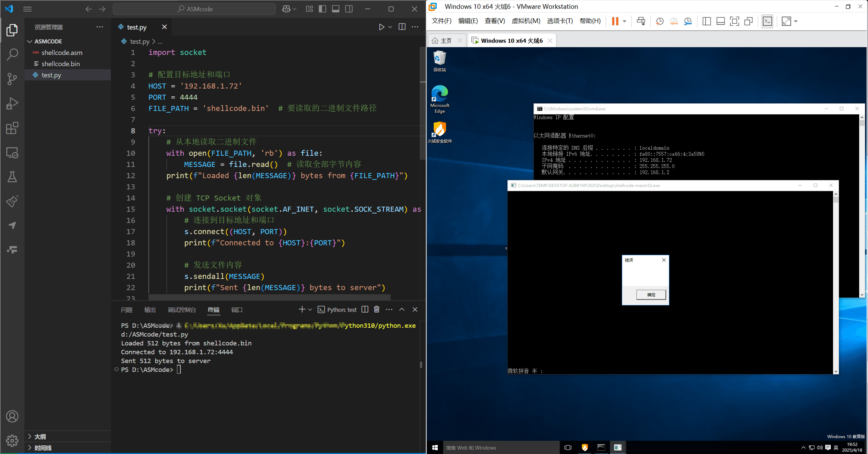Viewport: 868px width, 454px height.
Task: Open Run and Debug sidebar icon
Action: [12, 103]
